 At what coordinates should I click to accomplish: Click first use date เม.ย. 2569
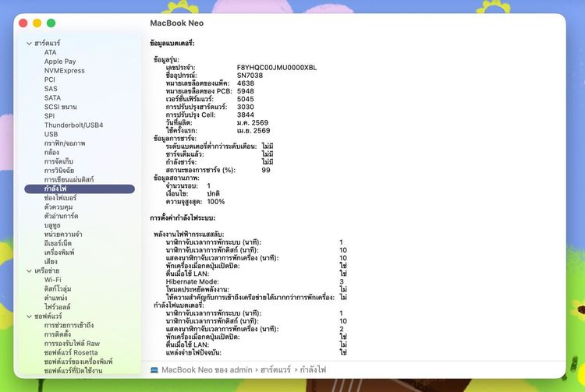coord(253,130)
